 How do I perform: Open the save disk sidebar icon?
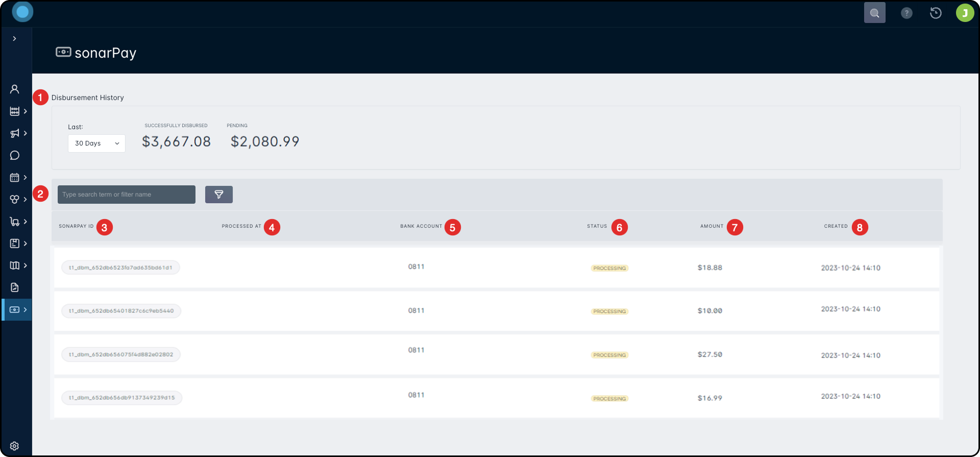point(15,243)
